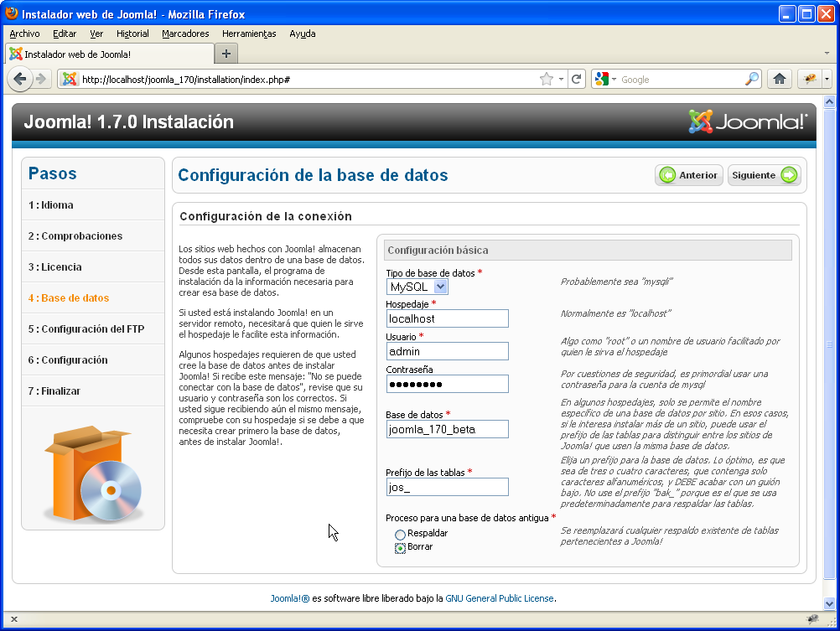Viewport: 840px width, 631px height.
Task: Open a new tab with plus button
Action: click(226, 54)
